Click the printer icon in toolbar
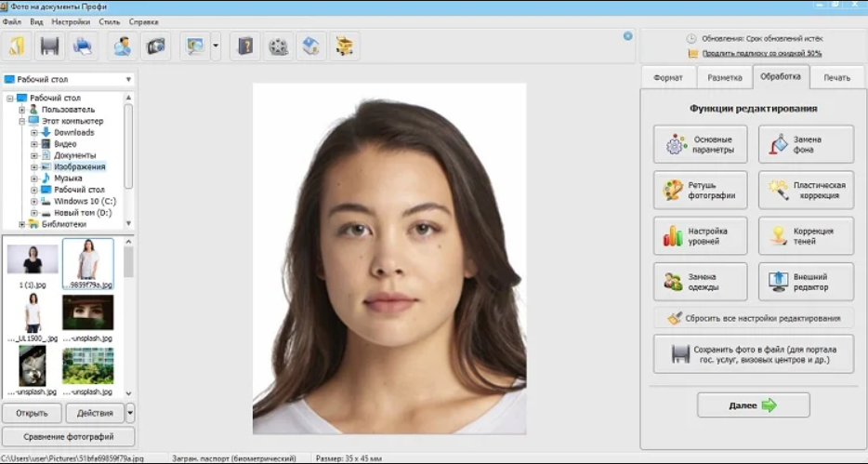868x464 pixels. 83,45
